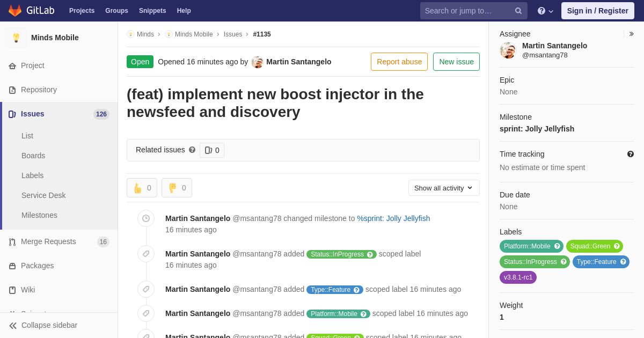
Task: Click the Collapse sidebar chevrons icon
Action: pos(13,325)
